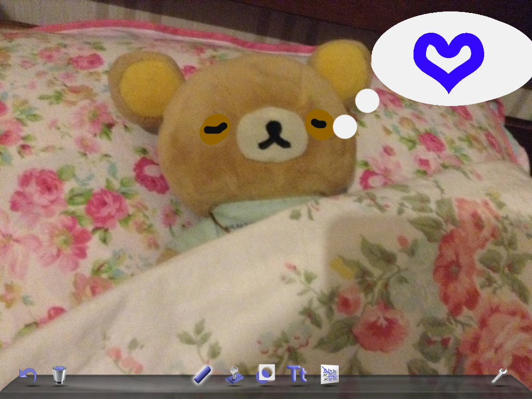Click the bear's left yellow ear
532x399 pixels.
point(145,86)
